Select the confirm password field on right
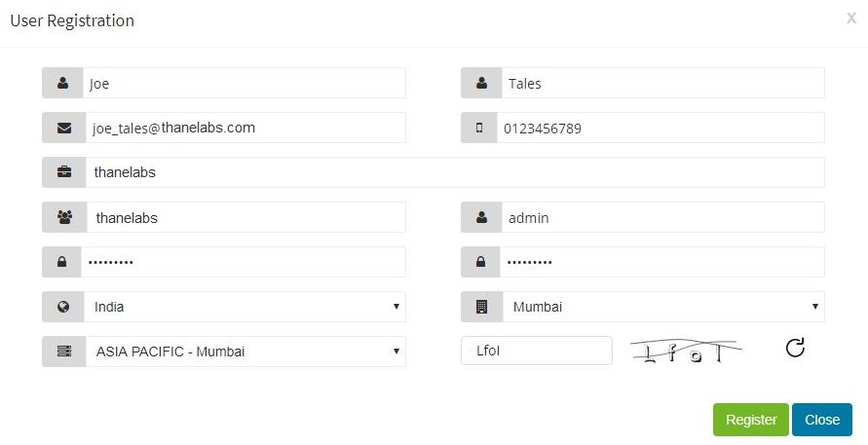This screenshot has width=868, height=445. 662,262
